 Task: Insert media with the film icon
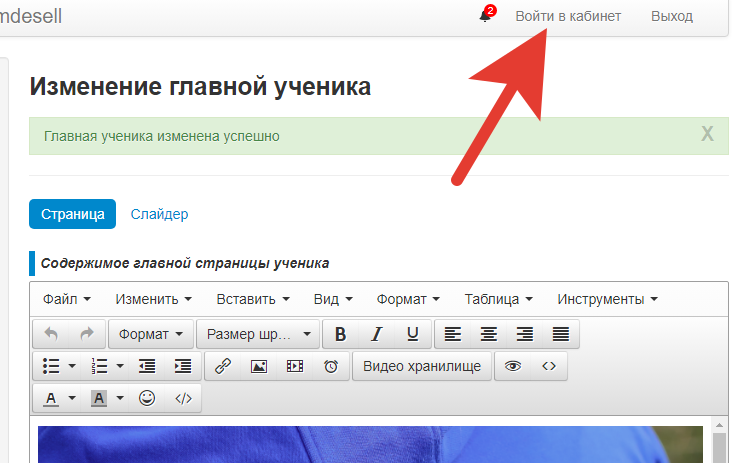click(x=295, y=366)
